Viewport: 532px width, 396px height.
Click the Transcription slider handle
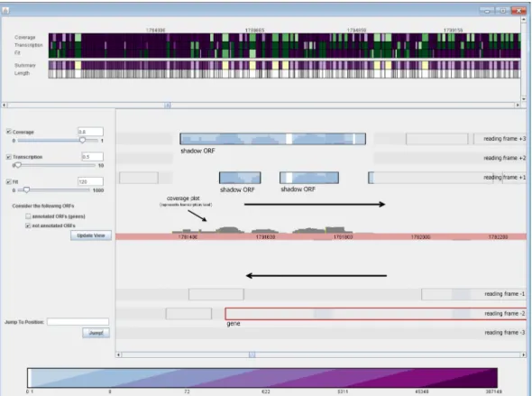(18, 165)
